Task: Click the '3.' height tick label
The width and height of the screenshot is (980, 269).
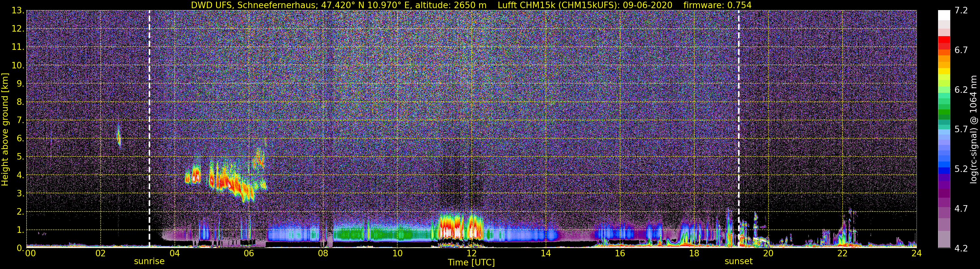Action: 20,193
